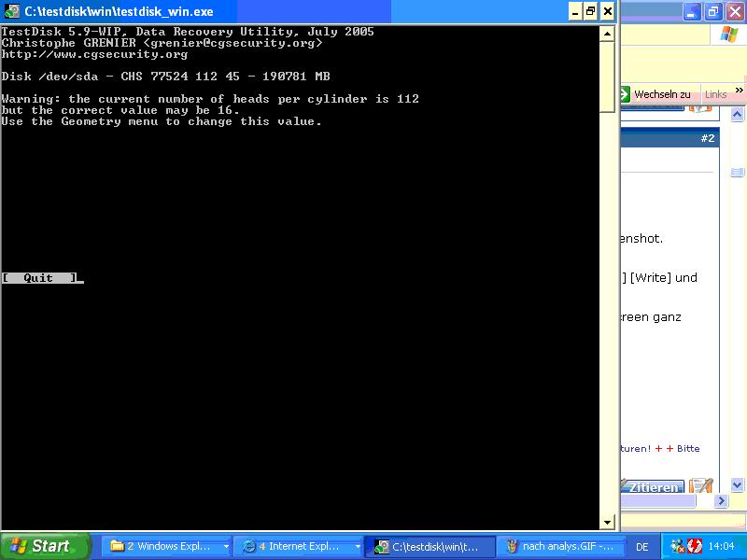Restore down the testdisk_win.exe console window
The height and width of the screenshot is (560, 747).
[x=591, y=11]
